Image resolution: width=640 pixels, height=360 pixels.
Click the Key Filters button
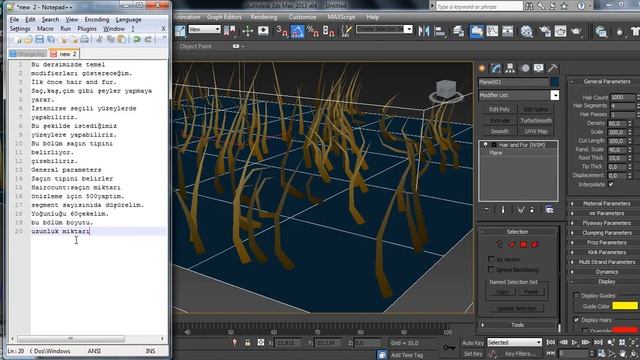tap(520, 353)
